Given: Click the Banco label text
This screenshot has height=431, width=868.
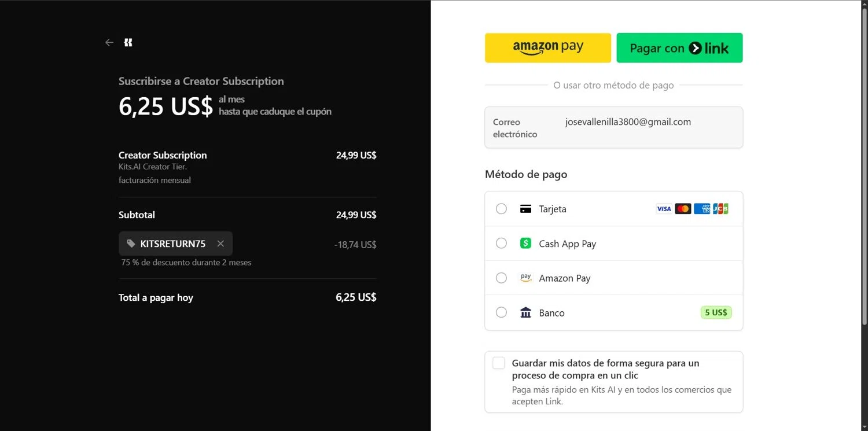Looking at the screenshot, I should [x=551, y=312].
